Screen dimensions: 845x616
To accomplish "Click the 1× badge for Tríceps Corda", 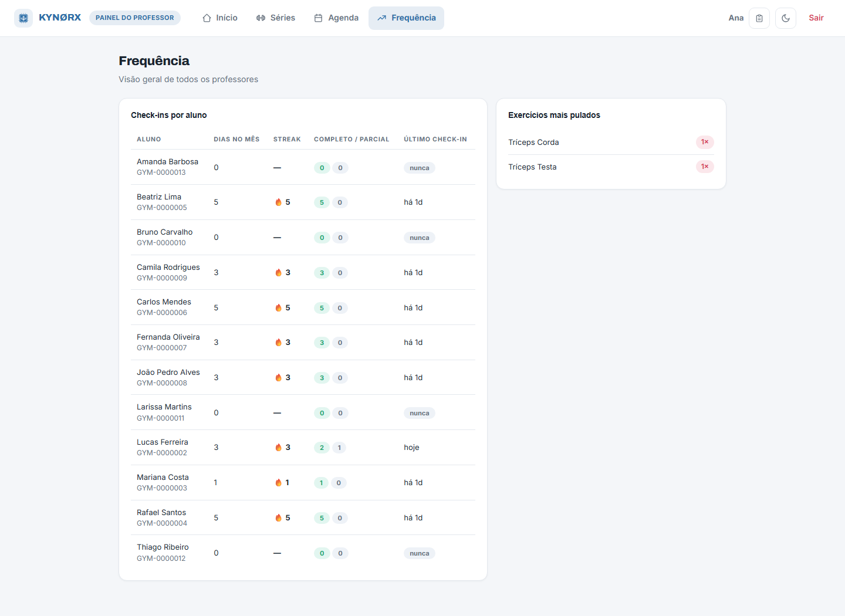I will tap(705, 142).
